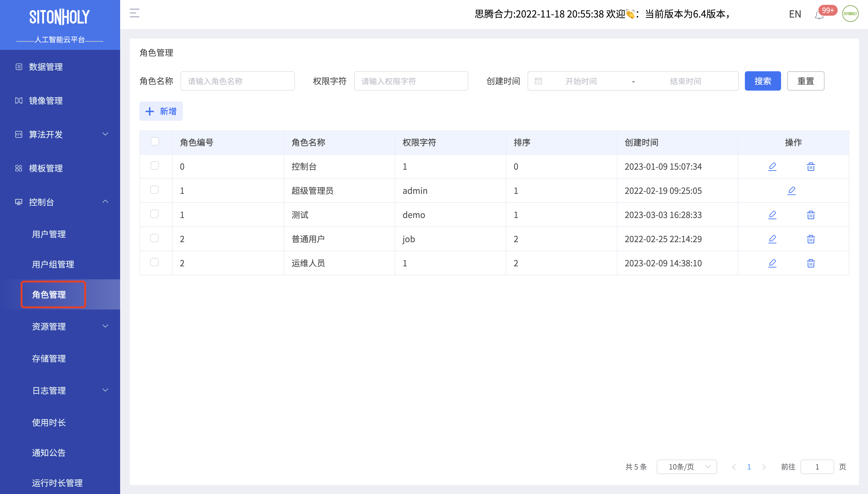Check the 测试 row checkbox

click(155, 214)
